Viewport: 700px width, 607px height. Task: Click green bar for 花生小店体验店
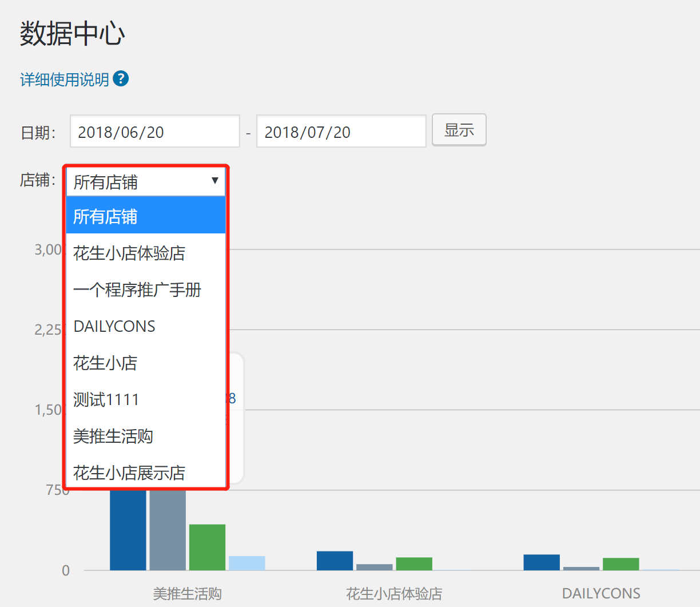pyautogui.click(x=414, y=564)
